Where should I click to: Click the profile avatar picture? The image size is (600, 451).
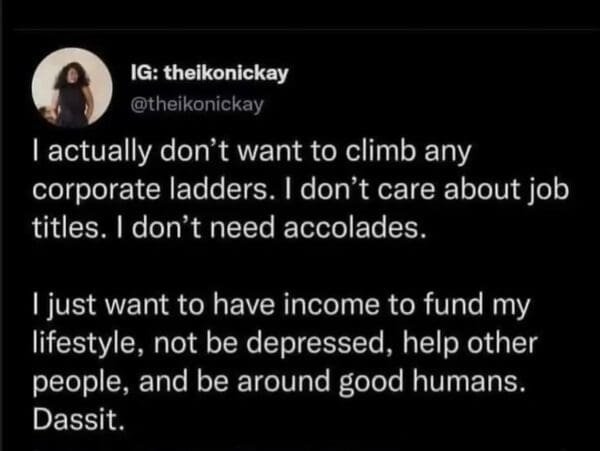pos(72,91)
